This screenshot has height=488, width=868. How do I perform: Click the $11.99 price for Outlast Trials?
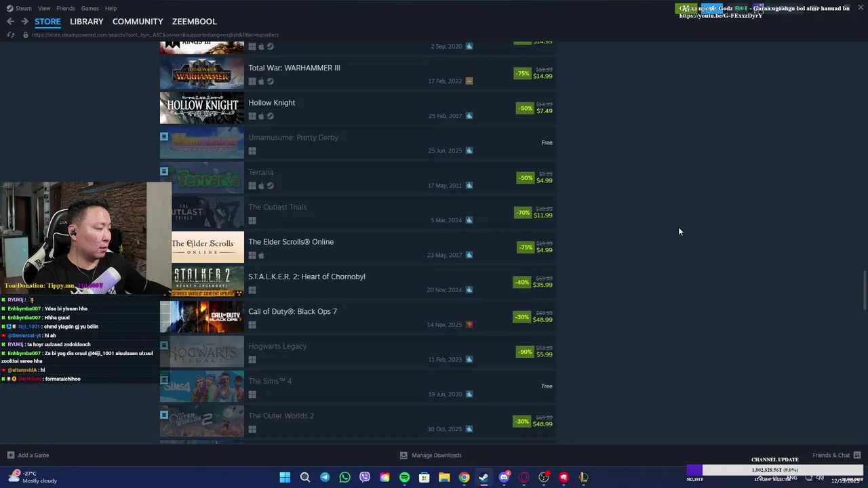pyautogui.click(x=543, y=216)
